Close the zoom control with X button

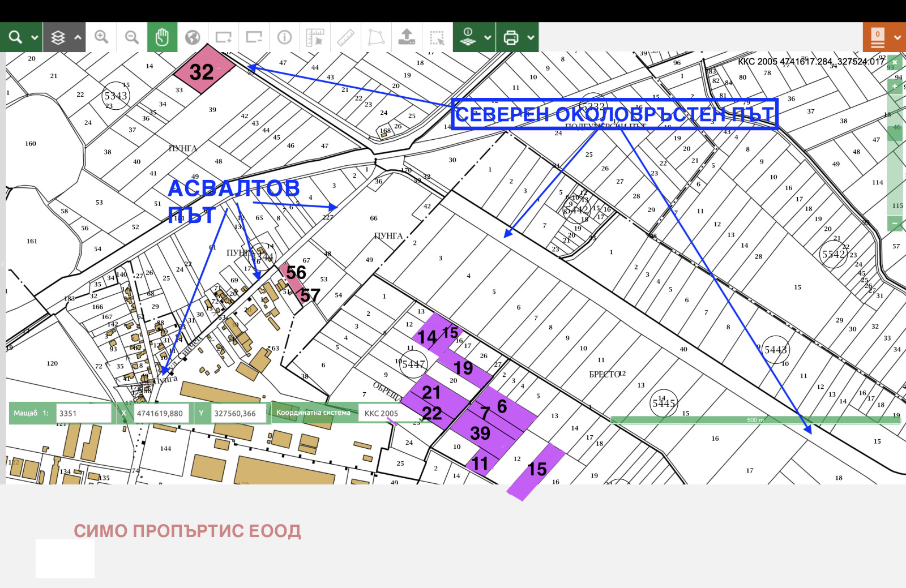895,62
